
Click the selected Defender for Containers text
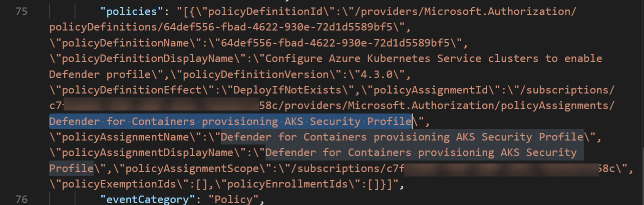click(230, 121)
